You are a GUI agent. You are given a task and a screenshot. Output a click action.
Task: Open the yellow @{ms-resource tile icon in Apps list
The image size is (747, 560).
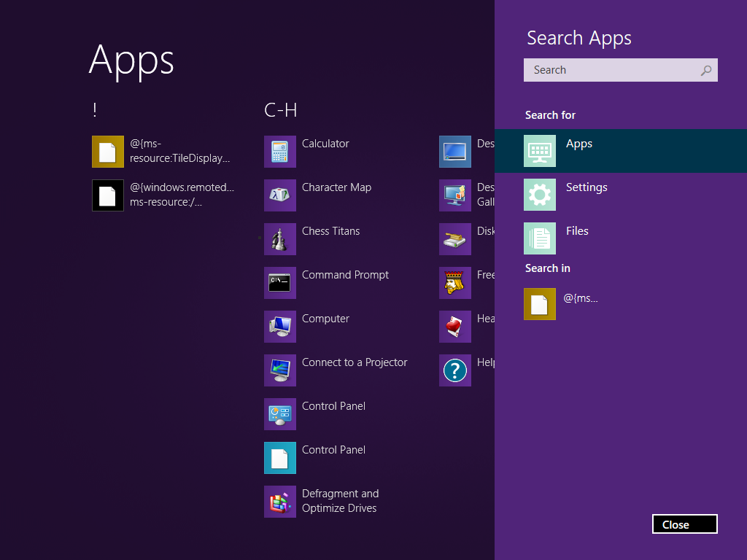(108, 152)
